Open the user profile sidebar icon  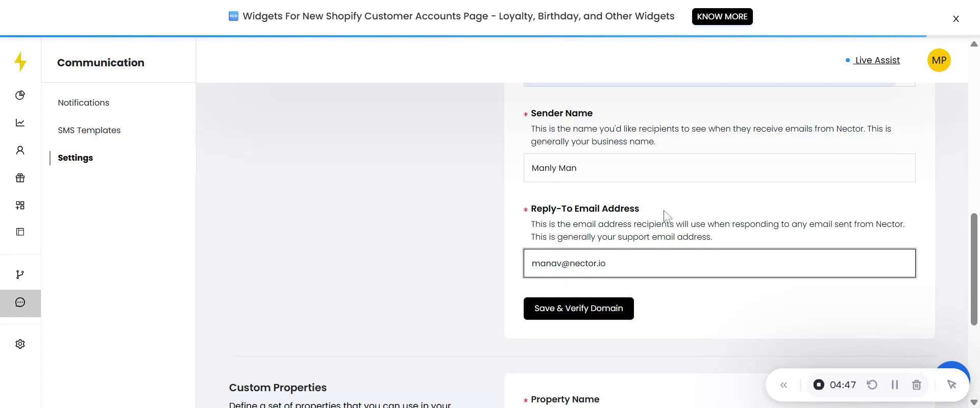pyautogui.click(x=20, y=150)
